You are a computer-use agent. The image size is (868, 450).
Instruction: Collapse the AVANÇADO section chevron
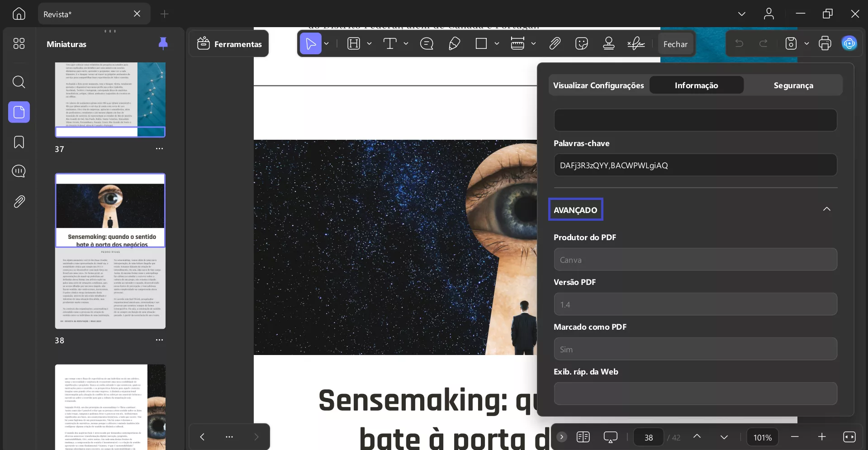point(827,209)
